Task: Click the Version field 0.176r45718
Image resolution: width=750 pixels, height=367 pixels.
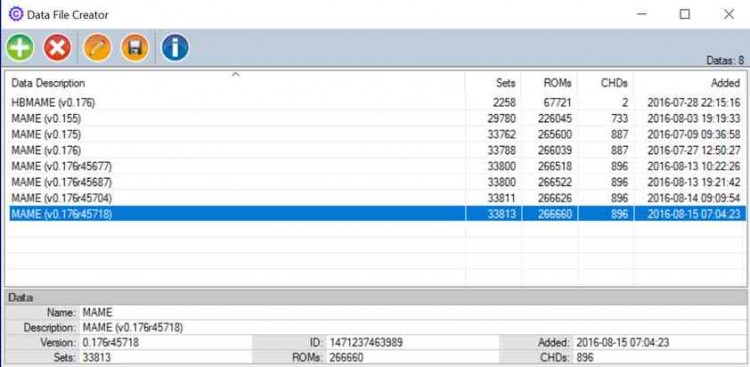Action: coord(165,343)
